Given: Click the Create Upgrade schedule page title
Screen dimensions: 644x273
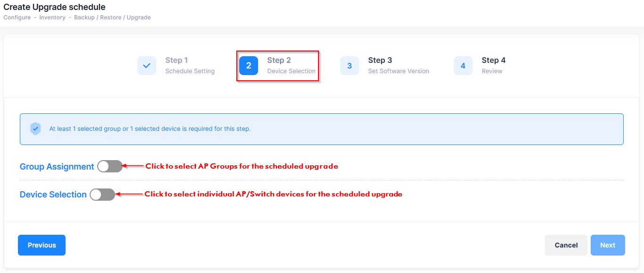Looking at the screenshot, I should tap(54, 7).
